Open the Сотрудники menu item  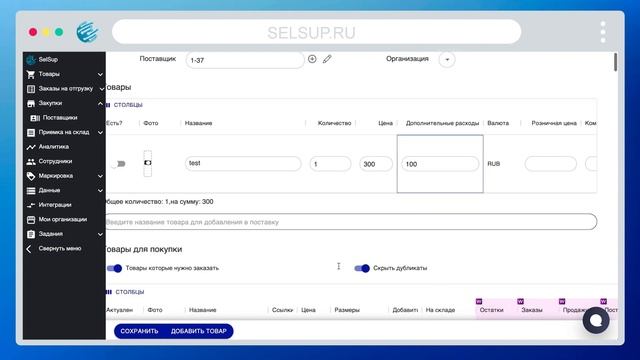(x=55, y=162)
